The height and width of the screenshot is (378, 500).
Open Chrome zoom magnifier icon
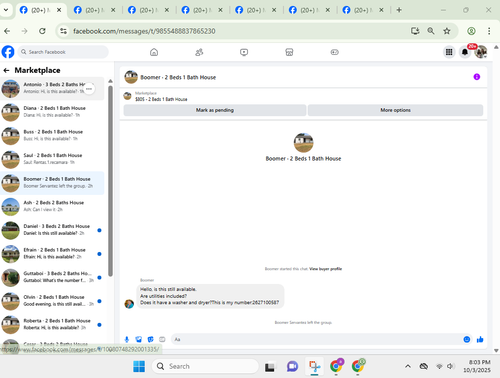pyautogui.click(x=431, y=31)
